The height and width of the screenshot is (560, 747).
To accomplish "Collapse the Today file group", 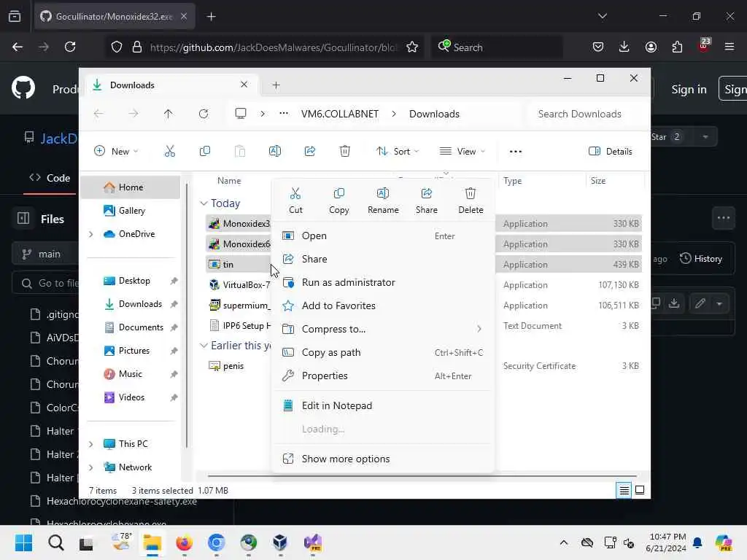I will (x=204, y=203).
